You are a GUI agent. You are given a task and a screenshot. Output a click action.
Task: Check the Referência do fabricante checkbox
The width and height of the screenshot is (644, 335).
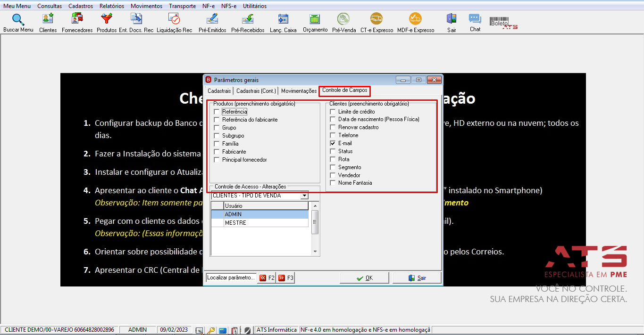coord(217,120)
